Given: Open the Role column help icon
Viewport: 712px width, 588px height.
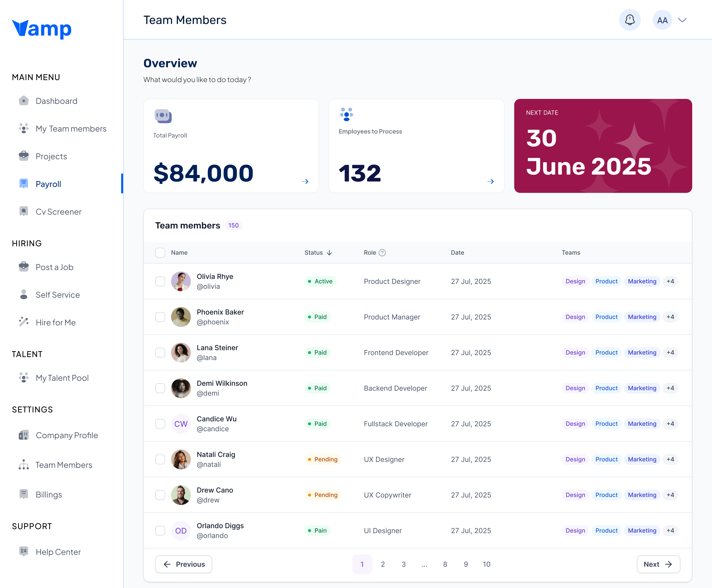Looking at the screenshot, I should click(x=383, y=252).
